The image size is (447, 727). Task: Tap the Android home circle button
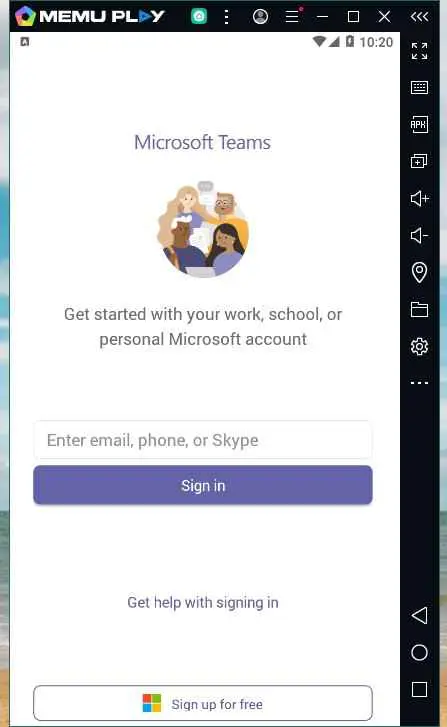point(419,652)
